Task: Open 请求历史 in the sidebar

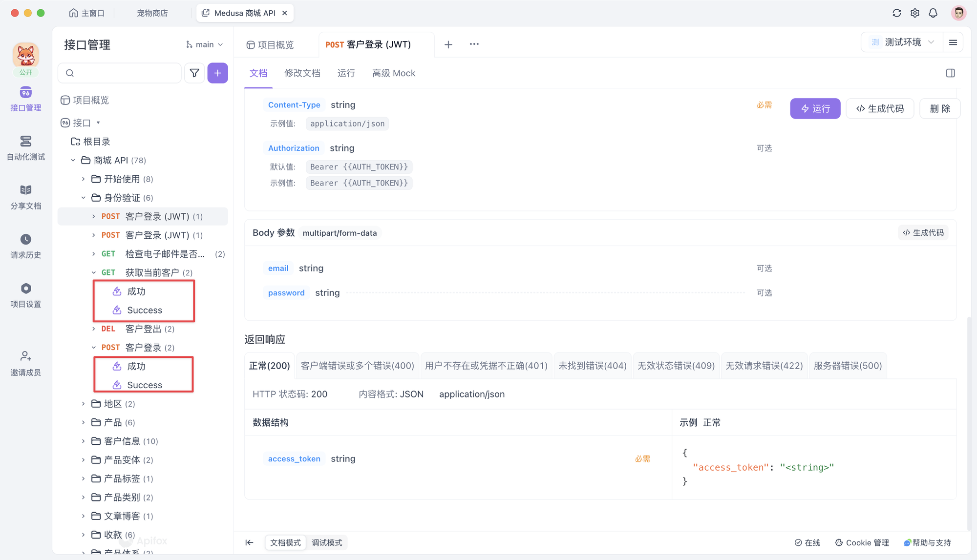Action: pyautogui.click(x=26, y=246)
